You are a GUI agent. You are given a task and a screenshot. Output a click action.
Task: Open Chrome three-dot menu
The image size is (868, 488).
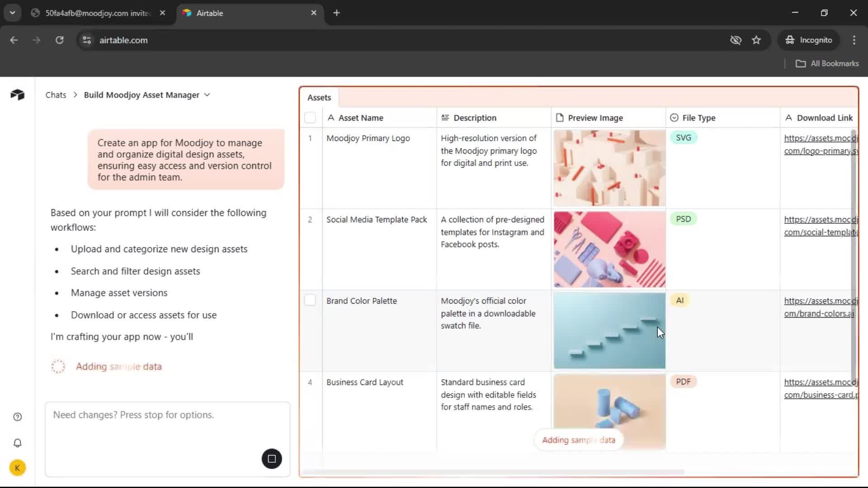coord(854,40)
